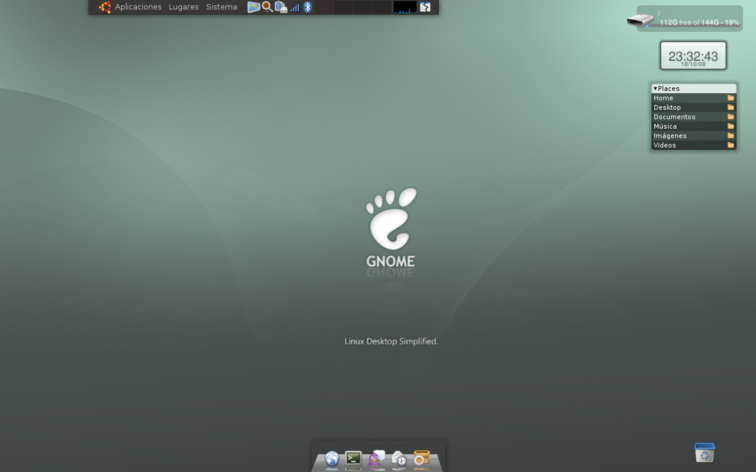Collapse the Places list with its triangle
756x472 pixels.
(655, 88)
